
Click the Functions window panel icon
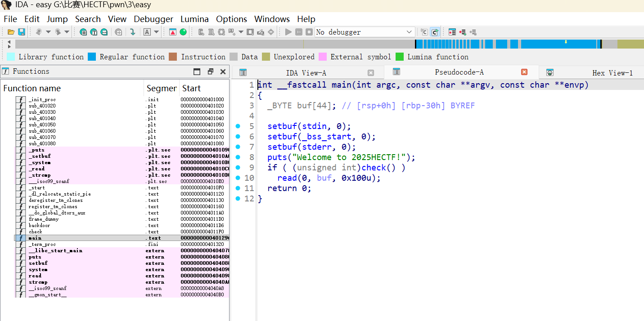tap(7, 71)
